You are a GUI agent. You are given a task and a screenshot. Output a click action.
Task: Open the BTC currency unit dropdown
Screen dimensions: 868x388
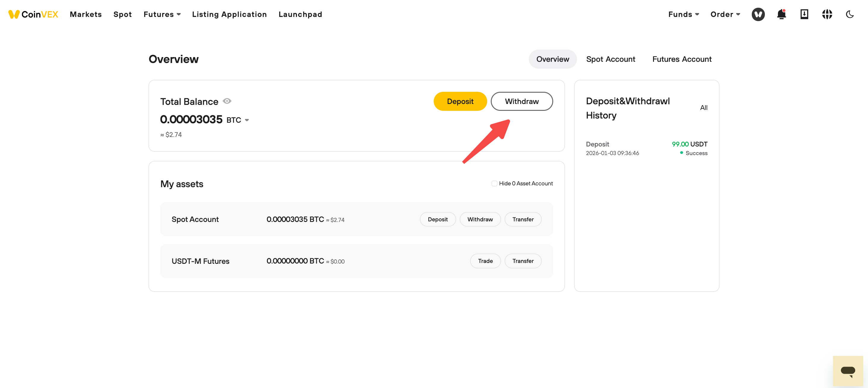(238, 120)
